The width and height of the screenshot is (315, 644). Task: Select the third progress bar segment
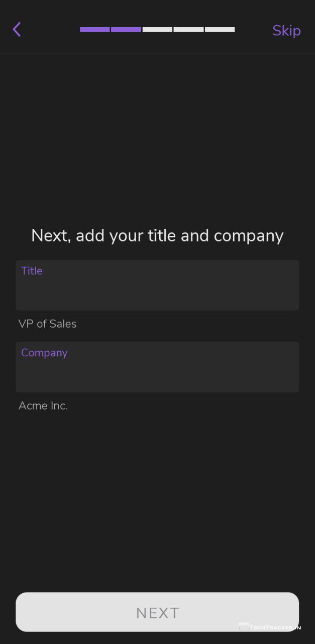click(x=157, y=30)
